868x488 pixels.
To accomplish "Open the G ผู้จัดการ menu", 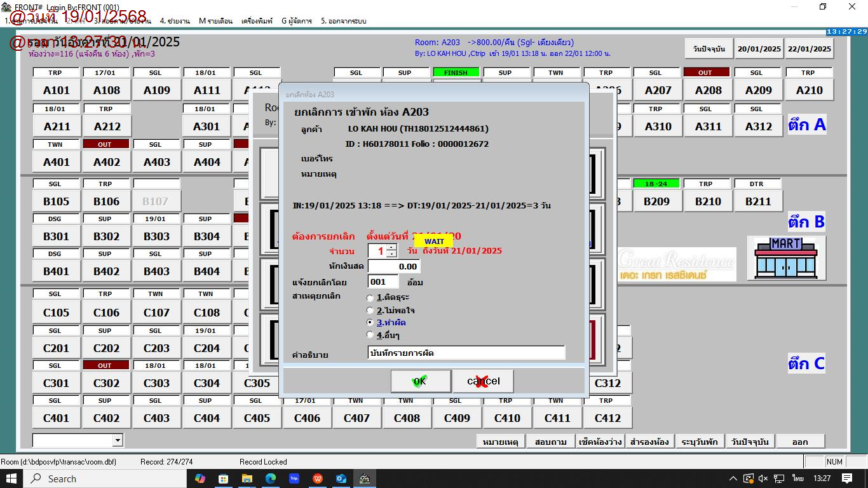I will pyautogui.click(x=296, y=21).
